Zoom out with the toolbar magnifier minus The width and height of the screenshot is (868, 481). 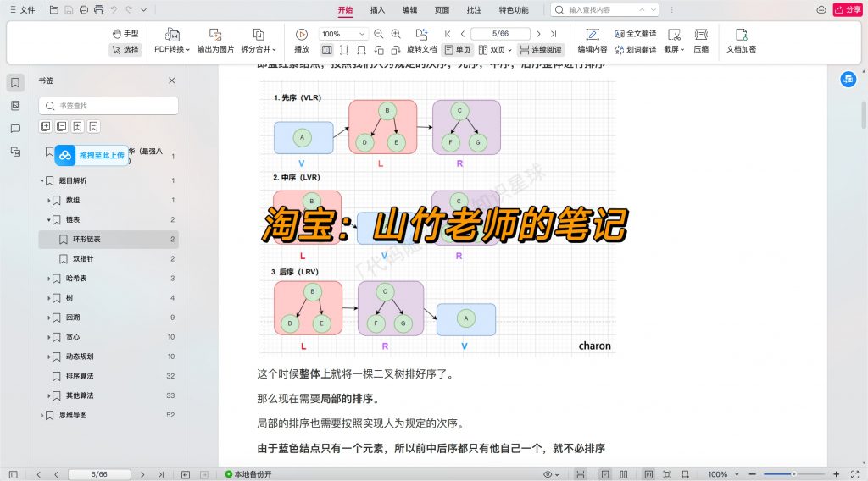(379, 34)
